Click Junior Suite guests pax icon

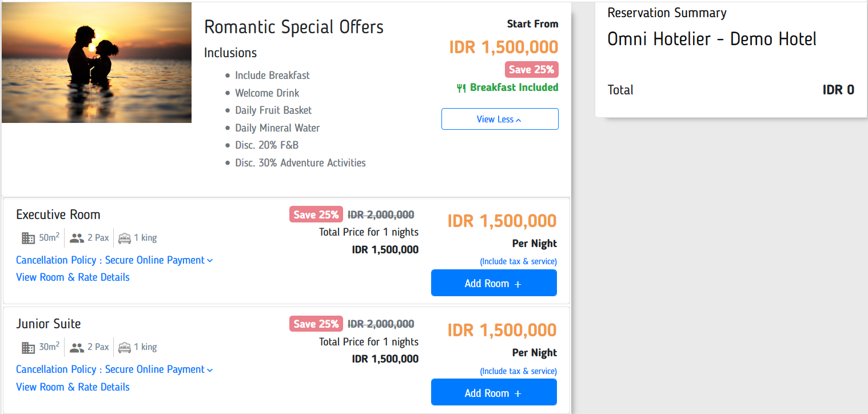pos(77,347)
